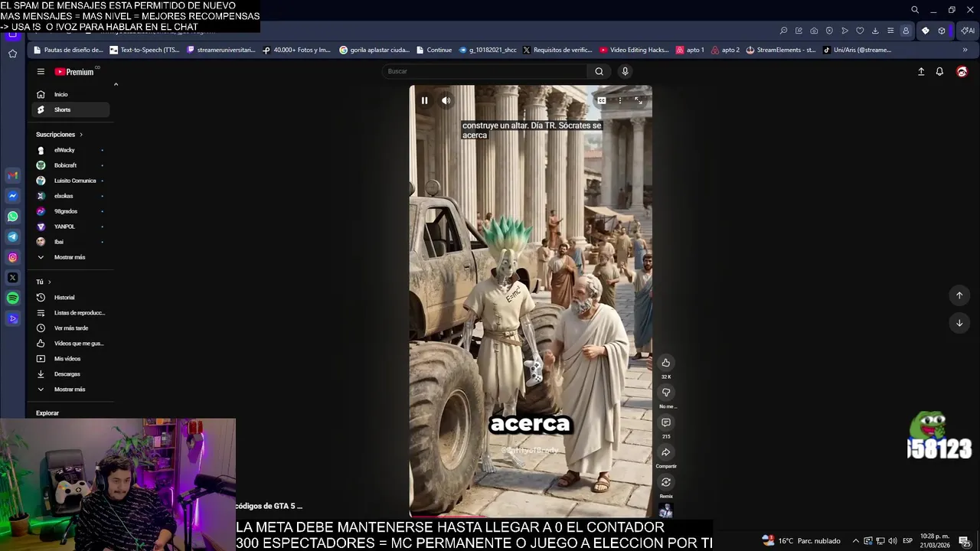
Task: Open browser easy setup sliders icon
Action: pyautogui.click(x=890, y=31)
